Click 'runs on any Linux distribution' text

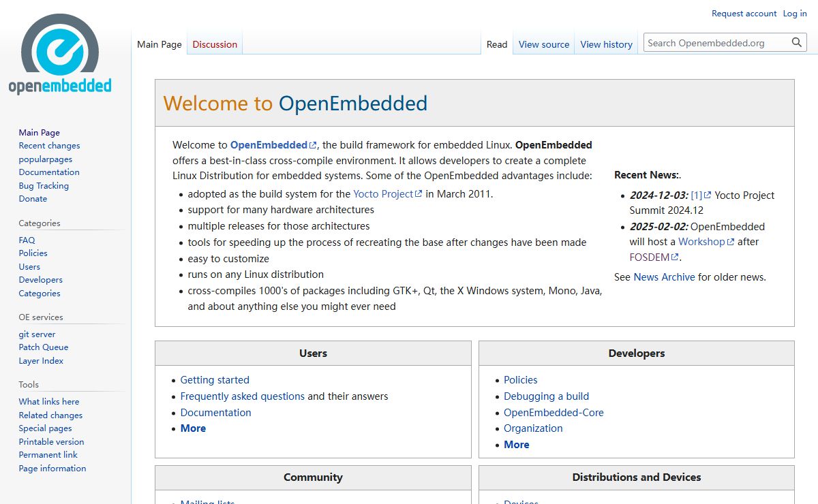pos(256,274)
